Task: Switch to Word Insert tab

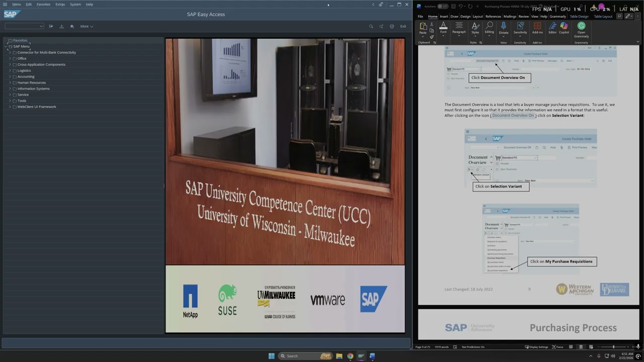Action: [444, 16]
